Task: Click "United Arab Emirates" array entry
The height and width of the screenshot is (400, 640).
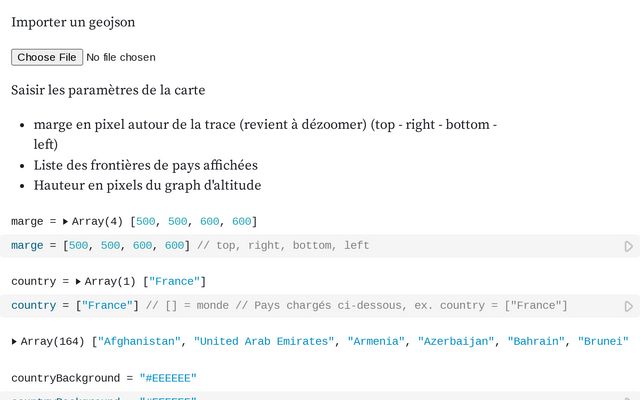Action: (263, 341)
